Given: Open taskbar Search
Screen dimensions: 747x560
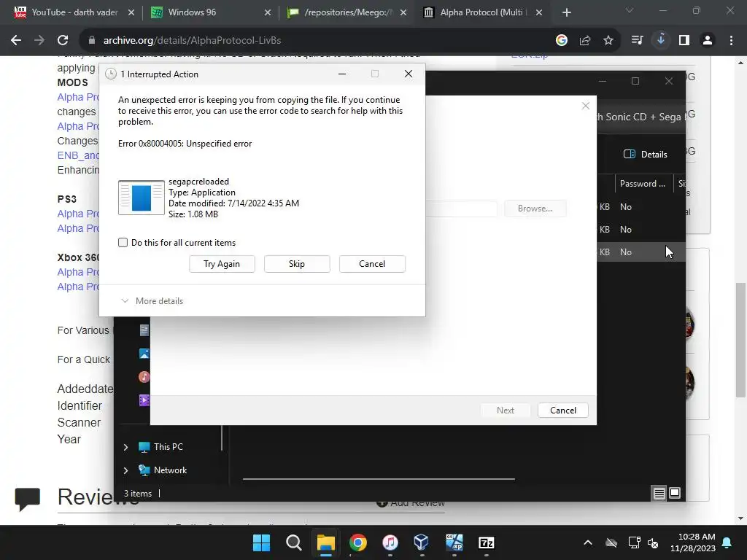Looking at the screenshot, I should (x=293, y=542).
